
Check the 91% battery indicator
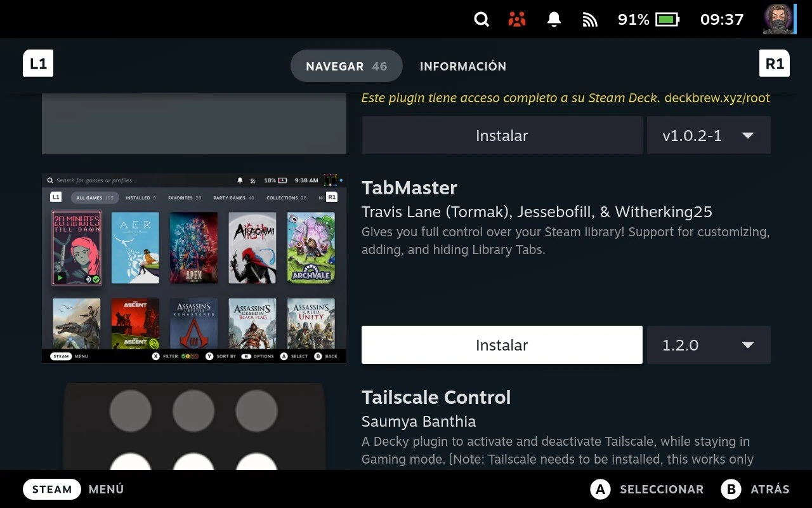648,20
